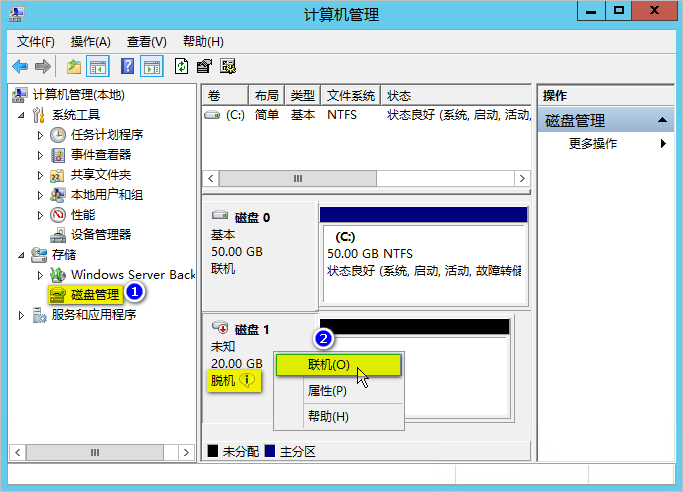Open the 文件(F) menu
The height and width of the screenshot is (492, 683).
pos(36,42)
